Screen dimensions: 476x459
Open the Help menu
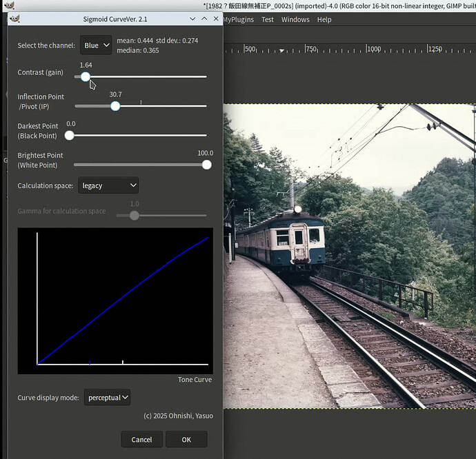coord(324,20)
